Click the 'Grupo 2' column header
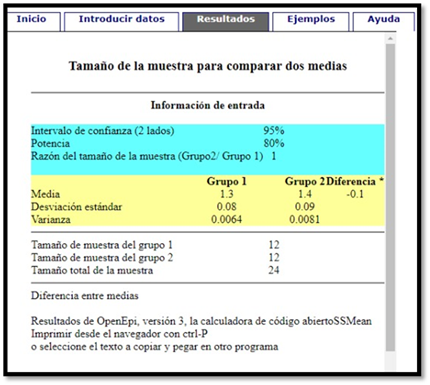This screenshot has height=385, width=430. click(305, 181)
